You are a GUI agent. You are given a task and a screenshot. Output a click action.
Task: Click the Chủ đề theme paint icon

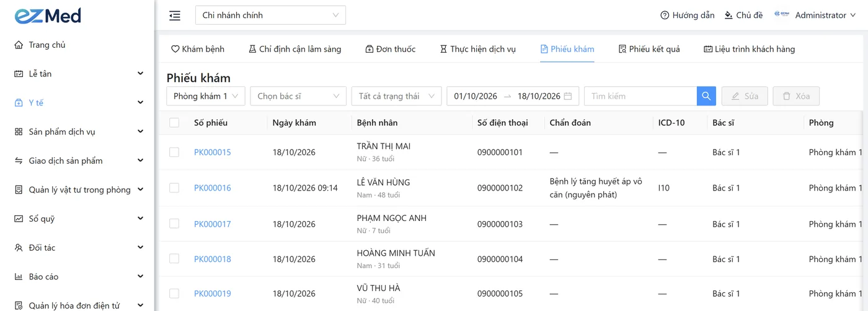728,16
